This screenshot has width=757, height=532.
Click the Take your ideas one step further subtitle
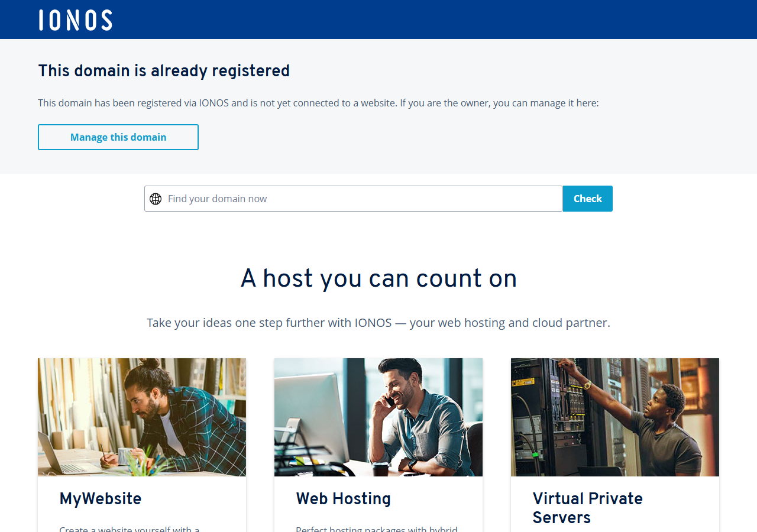(378, 323)
